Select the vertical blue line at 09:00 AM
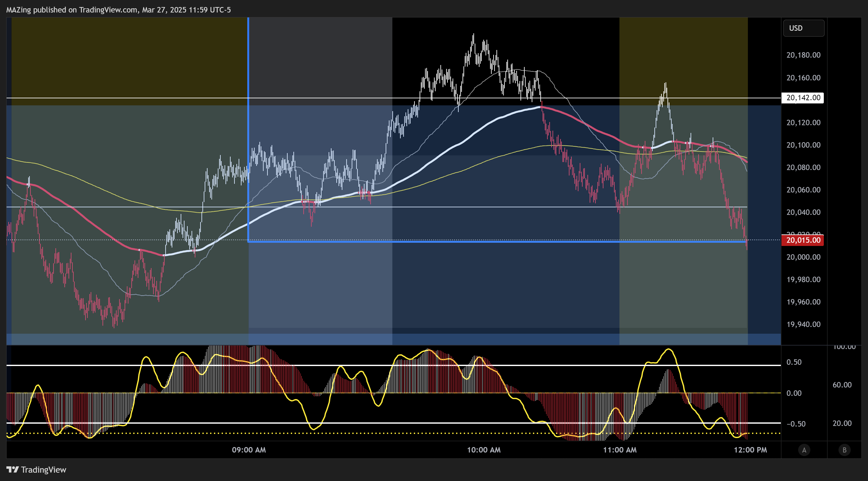Image resolution: width=868 pixels, height=481 pixels. 248,130
